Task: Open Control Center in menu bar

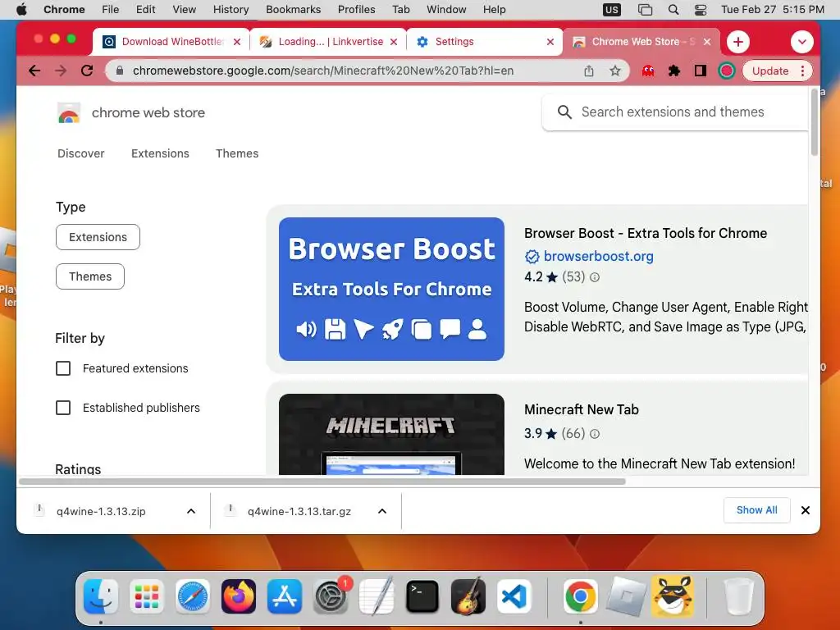Action: pos(701,10)
